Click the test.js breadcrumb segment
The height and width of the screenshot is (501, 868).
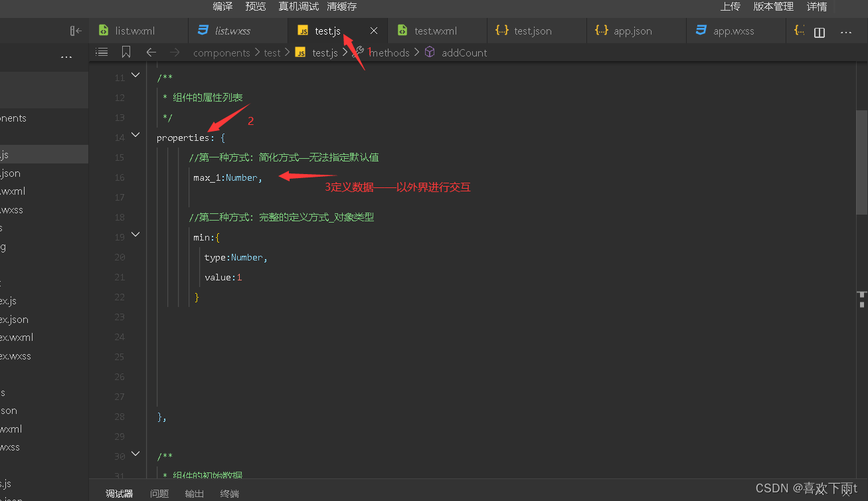click(325, 52)
